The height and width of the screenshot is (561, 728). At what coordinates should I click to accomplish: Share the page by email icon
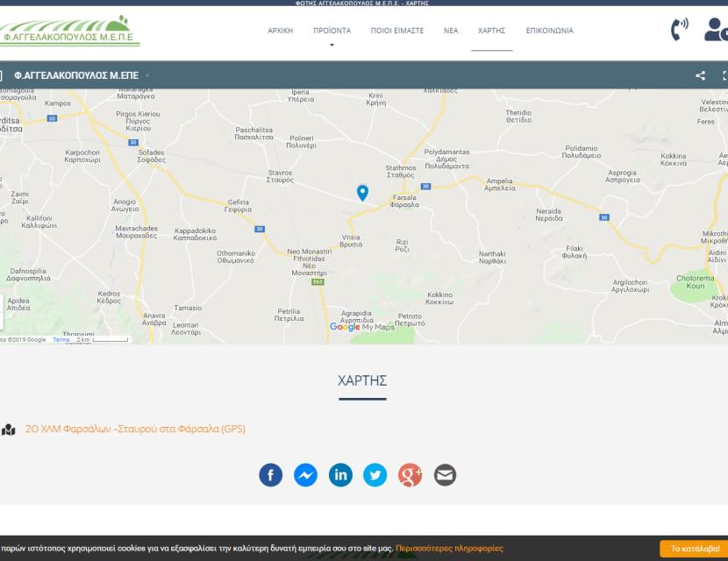[x=445, y=475]
